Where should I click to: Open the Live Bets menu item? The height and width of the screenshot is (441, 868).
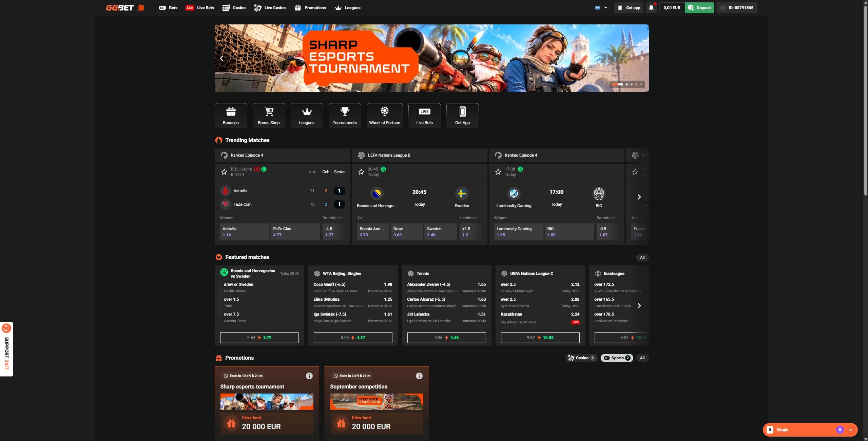[x=200, y=7]
